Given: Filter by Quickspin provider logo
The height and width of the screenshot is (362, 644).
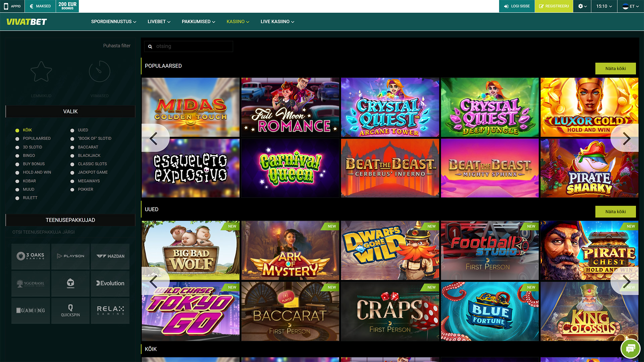Looking at the screenshot, I should 70,311.
